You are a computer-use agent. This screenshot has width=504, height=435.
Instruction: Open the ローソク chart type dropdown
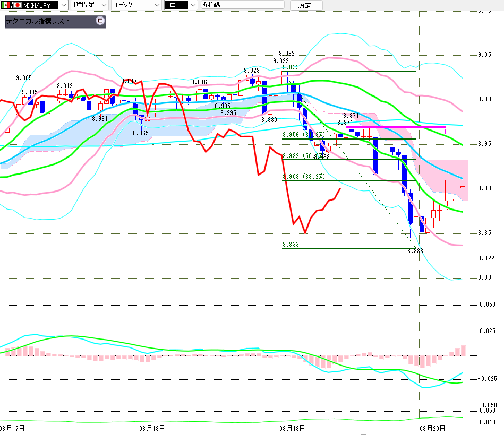tap(157, 5)
